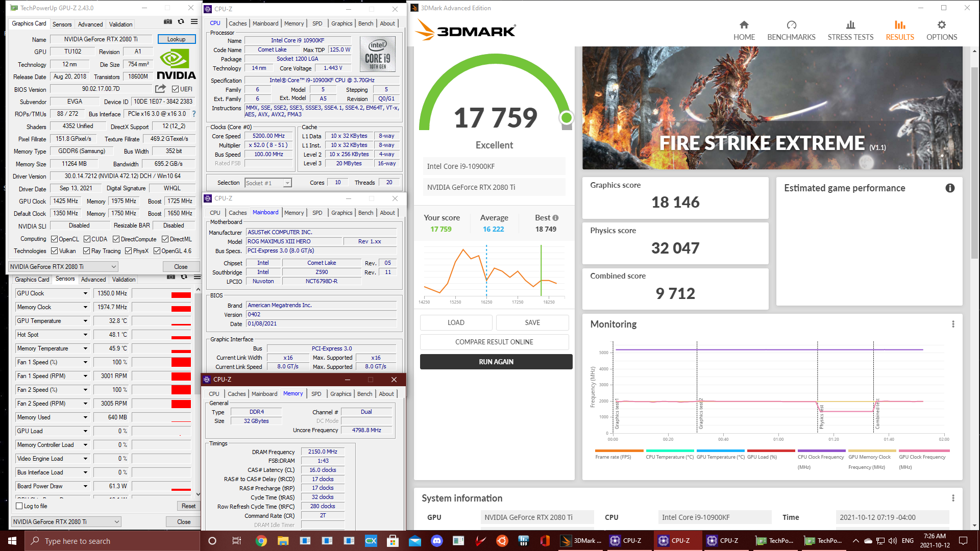Open Office app from the taskbar
Image resolution: width=980 pixels, height=551 pixels.
tap(545, 541)
